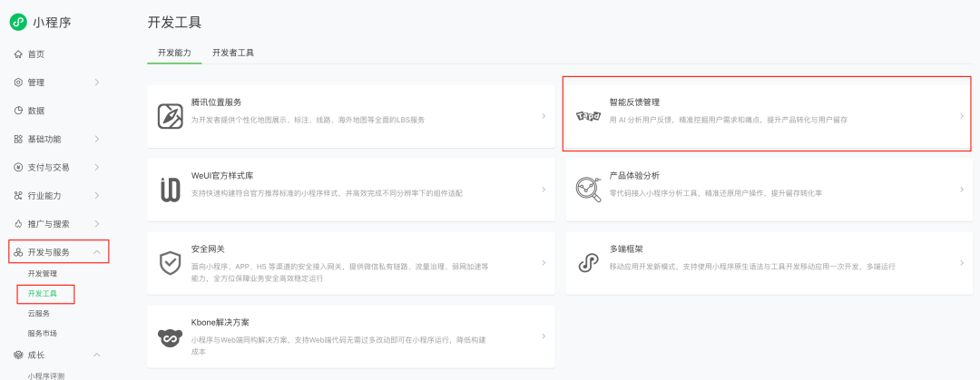Go to 云服务 page
This screenshot has height=380, width=980.
click(39, 313)
